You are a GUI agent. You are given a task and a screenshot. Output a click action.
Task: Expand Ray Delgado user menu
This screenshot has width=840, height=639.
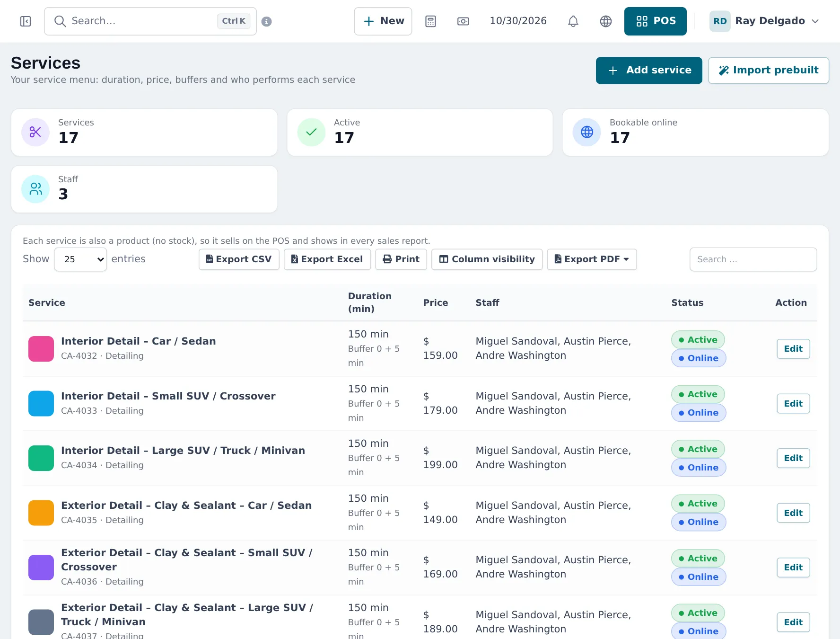764,21
